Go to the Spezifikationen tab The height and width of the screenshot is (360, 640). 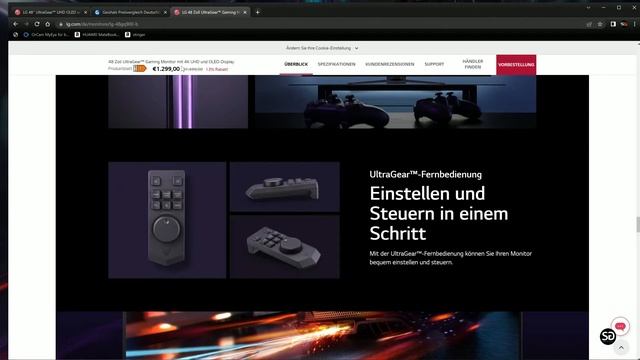336,64
